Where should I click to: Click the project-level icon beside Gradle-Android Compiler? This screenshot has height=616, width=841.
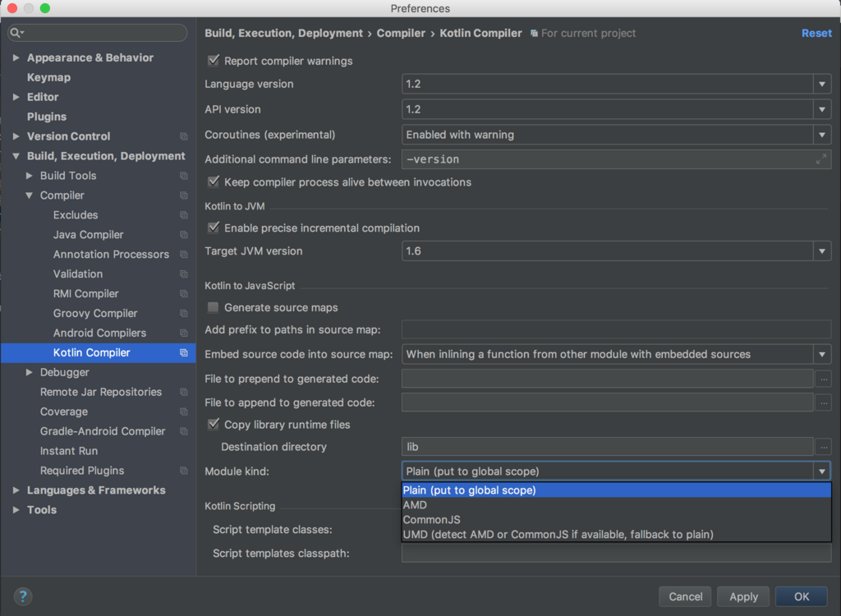tap(183, 431)
